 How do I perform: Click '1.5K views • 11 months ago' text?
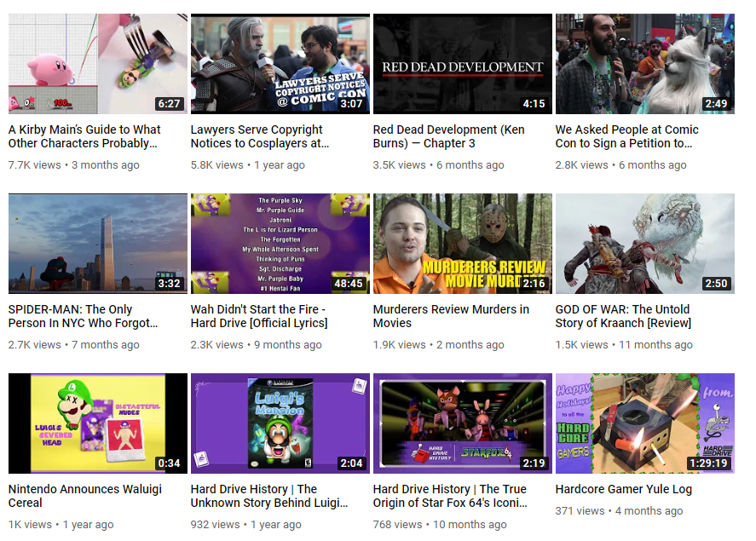point(624,344)
